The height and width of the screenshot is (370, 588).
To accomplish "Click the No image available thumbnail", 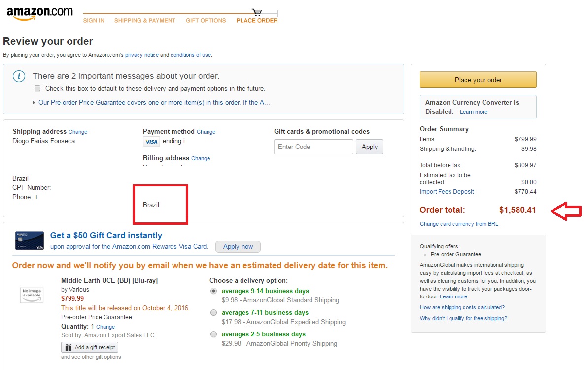I will [x=32, y=295].
